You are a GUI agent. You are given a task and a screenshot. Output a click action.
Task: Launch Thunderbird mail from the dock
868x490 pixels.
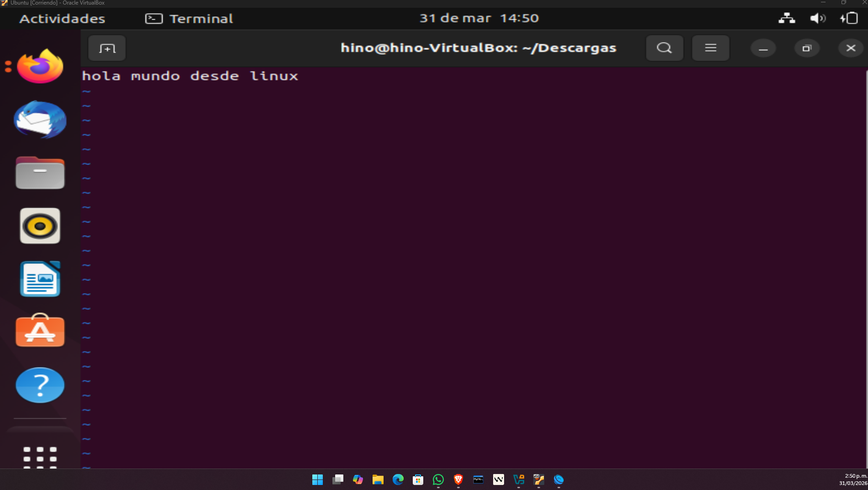pyautogui.click(x=40, y=120)
